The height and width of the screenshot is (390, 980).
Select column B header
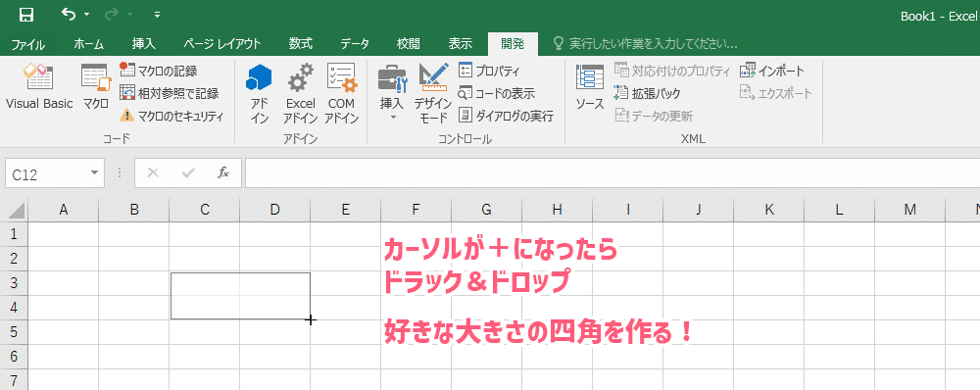tap(133, 210)
